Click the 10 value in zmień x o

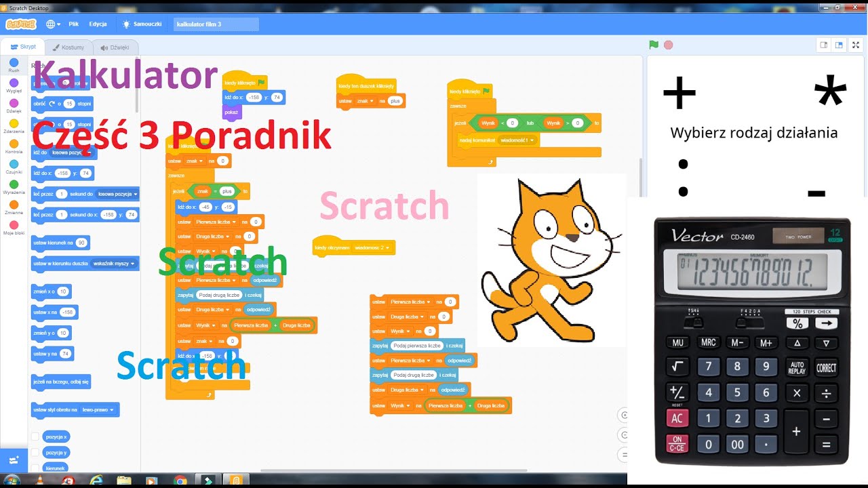click(62, 291)
